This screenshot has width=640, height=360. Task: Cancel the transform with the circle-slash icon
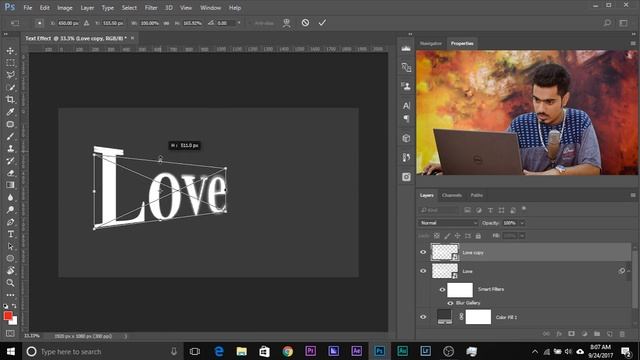point(305,22)
